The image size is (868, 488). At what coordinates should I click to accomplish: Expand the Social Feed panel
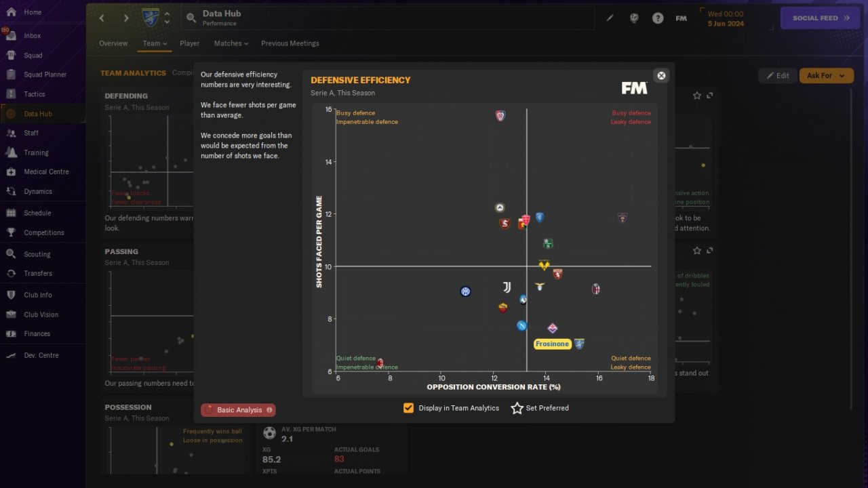tap(821, 18)
